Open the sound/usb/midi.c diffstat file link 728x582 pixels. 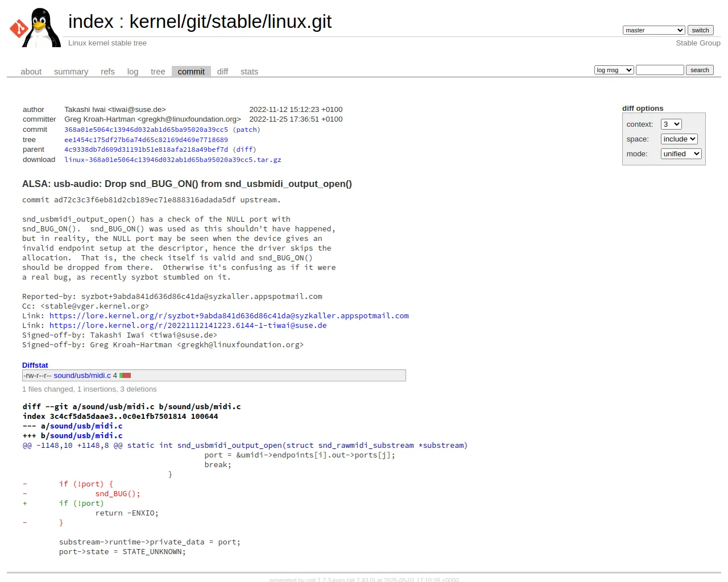point(82,376)
